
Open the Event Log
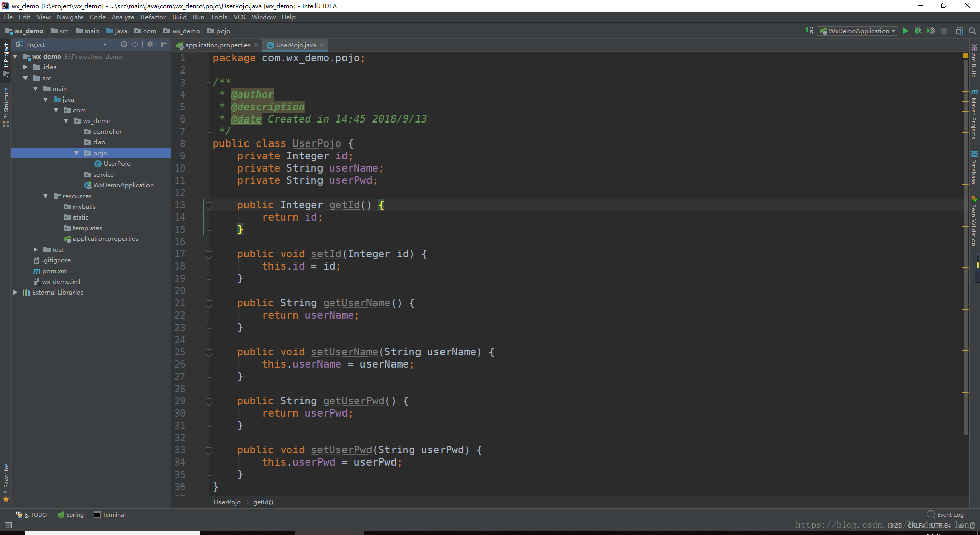(945, 515)
